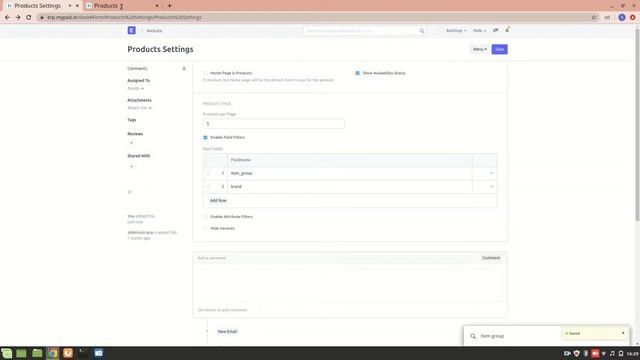The height and width of the screenshot is (360, 640).
Task: Click the Tags label in sidebar
Action: coord(131,120)
